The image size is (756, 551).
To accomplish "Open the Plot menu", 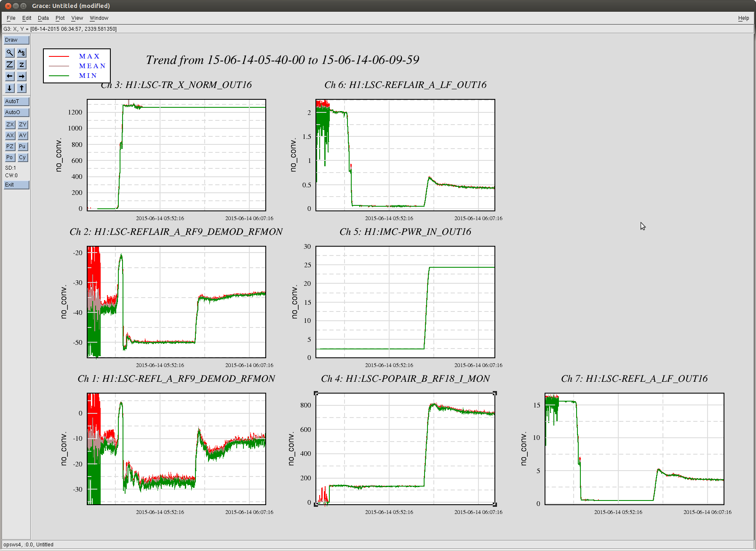I will pos(60,18).
